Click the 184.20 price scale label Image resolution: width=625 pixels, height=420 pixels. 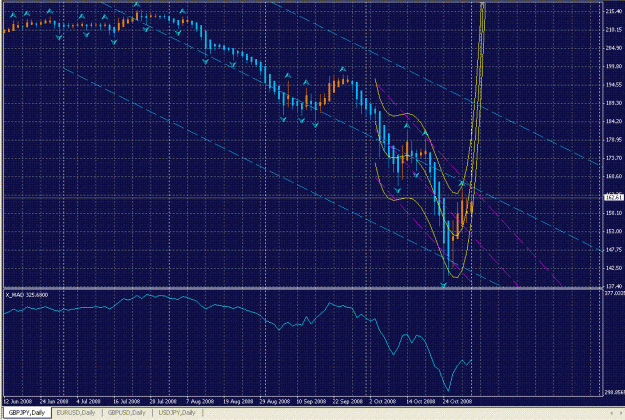[x=613, y=122]
